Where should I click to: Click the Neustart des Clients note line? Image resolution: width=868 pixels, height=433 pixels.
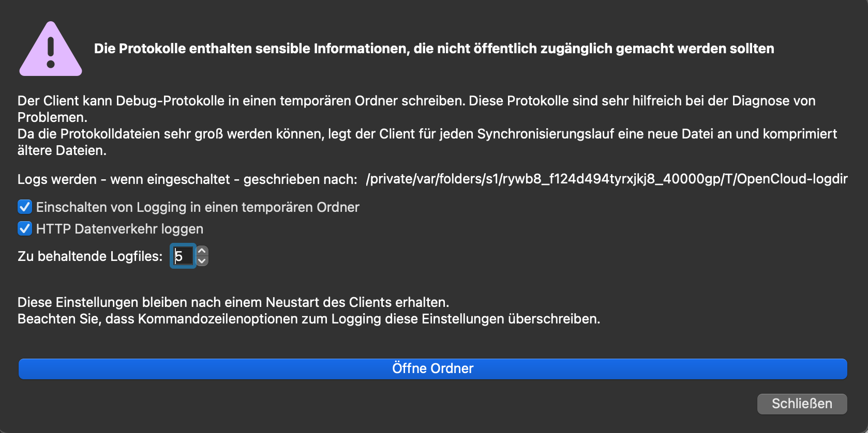tap(233, 302)
